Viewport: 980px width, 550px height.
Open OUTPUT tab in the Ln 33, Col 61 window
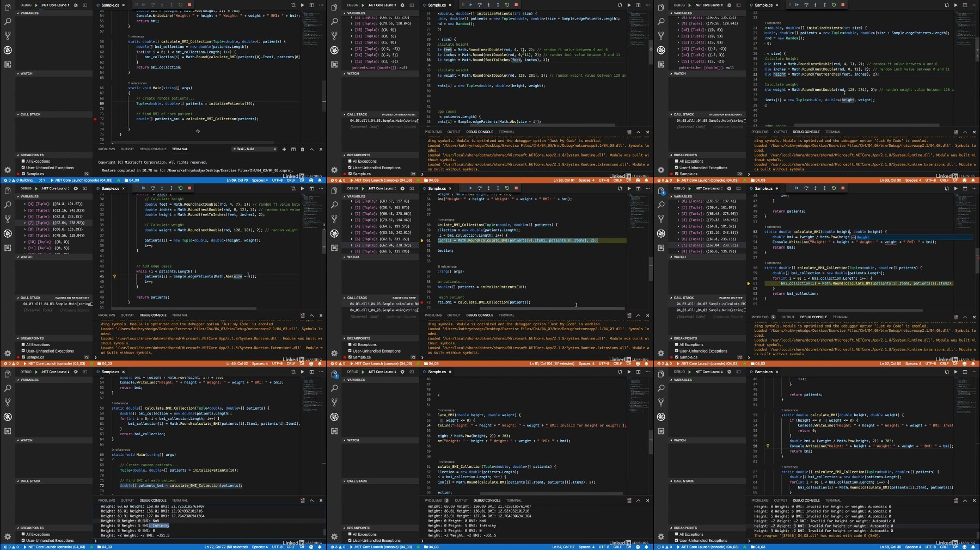tap(454, 132)
